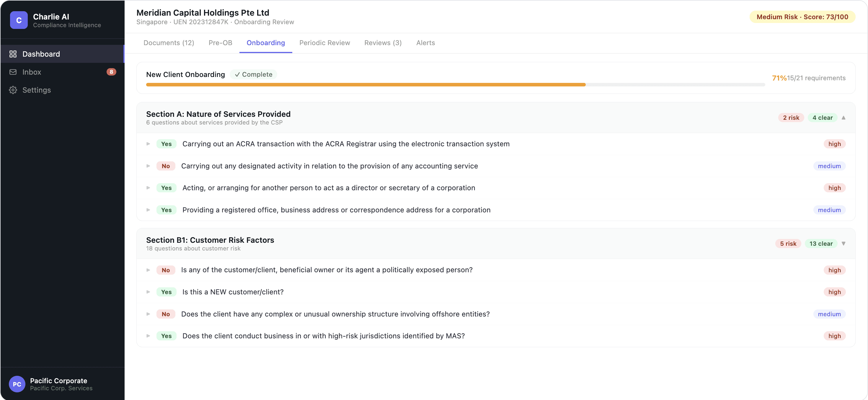
Task: Click the Complete checkmark status badge
Action: click(253, 74)
